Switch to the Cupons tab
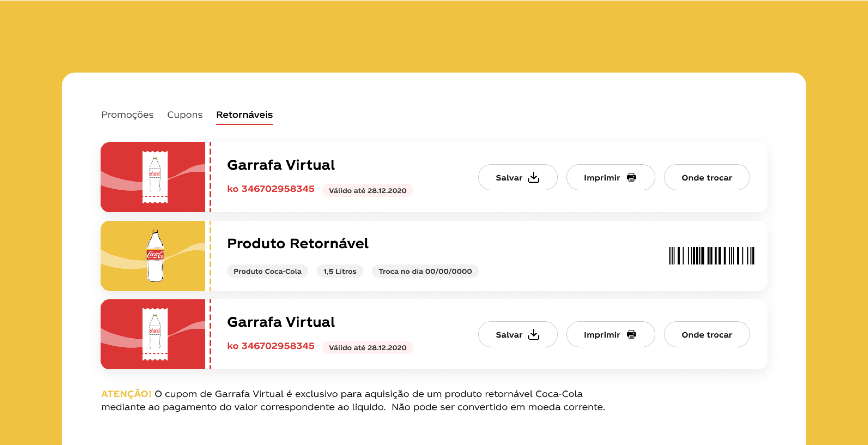 point(185,115)
